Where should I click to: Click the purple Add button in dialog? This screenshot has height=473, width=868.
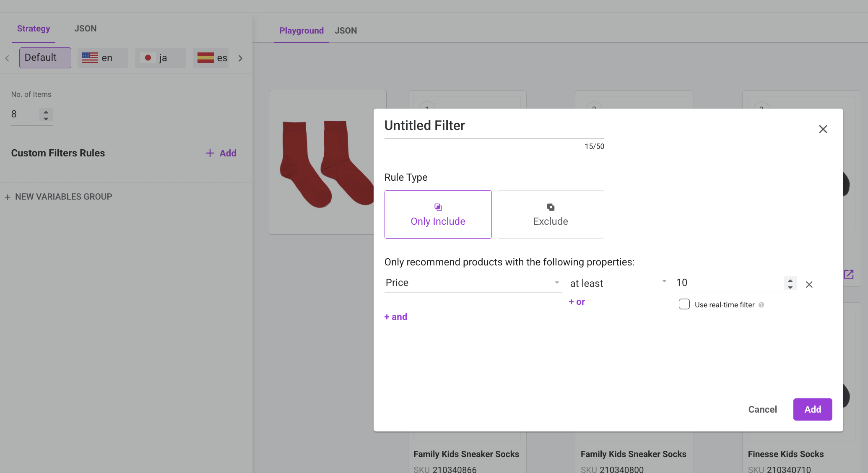coord(812,409)
